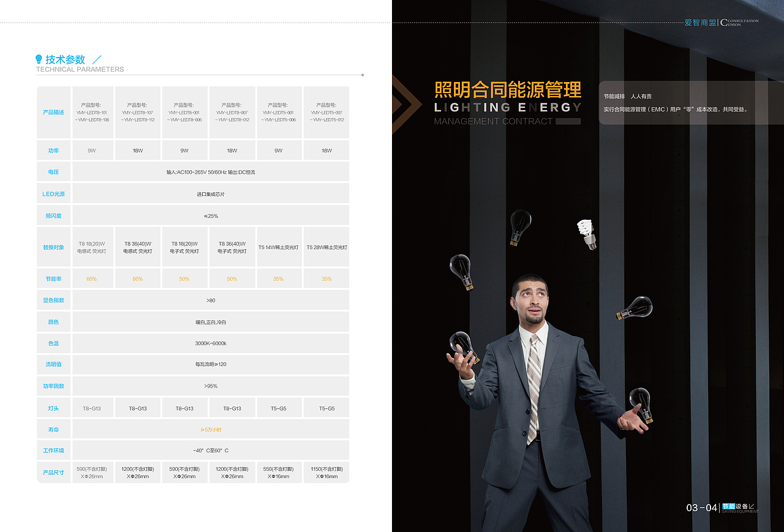Screen dimensions: 784x532
Task: Click the spiral energy-saving bulb in the photo
Action: (x=586, y=234)
